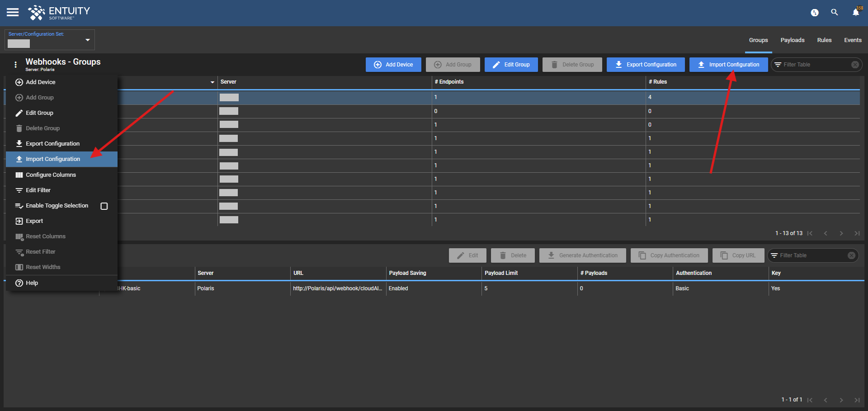Viewport: 868px width, 411px height.
Task: Click the endpoint Edit button
Action: [x=467, y=255]
